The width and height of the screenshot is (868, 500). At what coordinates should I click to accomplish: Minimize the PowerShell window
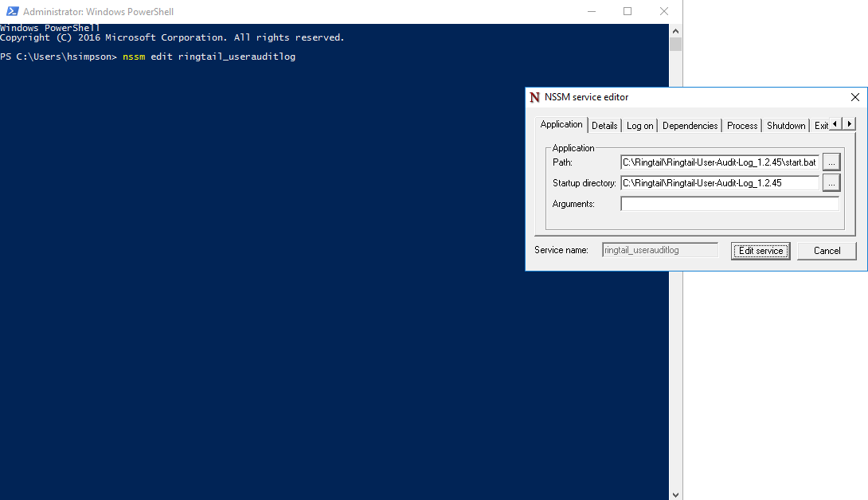tap(591, 11)
